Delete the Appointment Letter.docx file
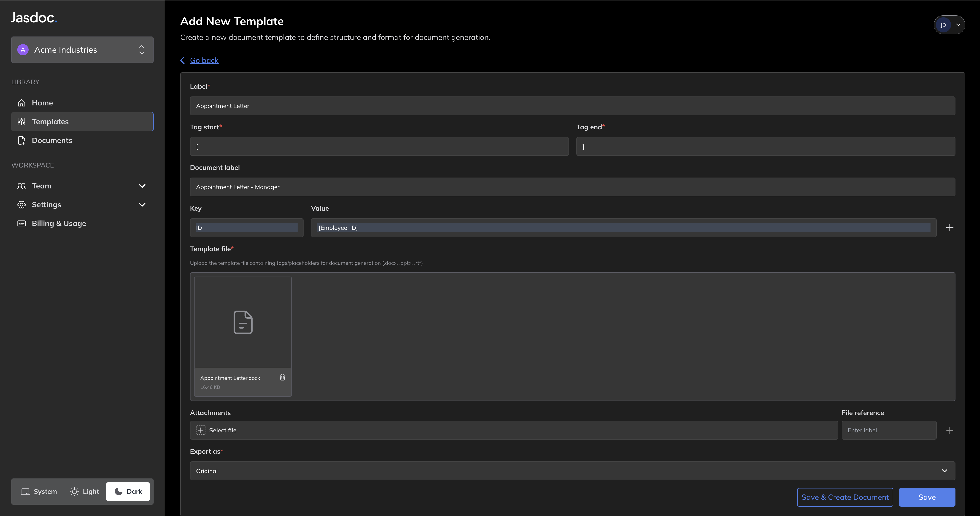 pos(282,377)
